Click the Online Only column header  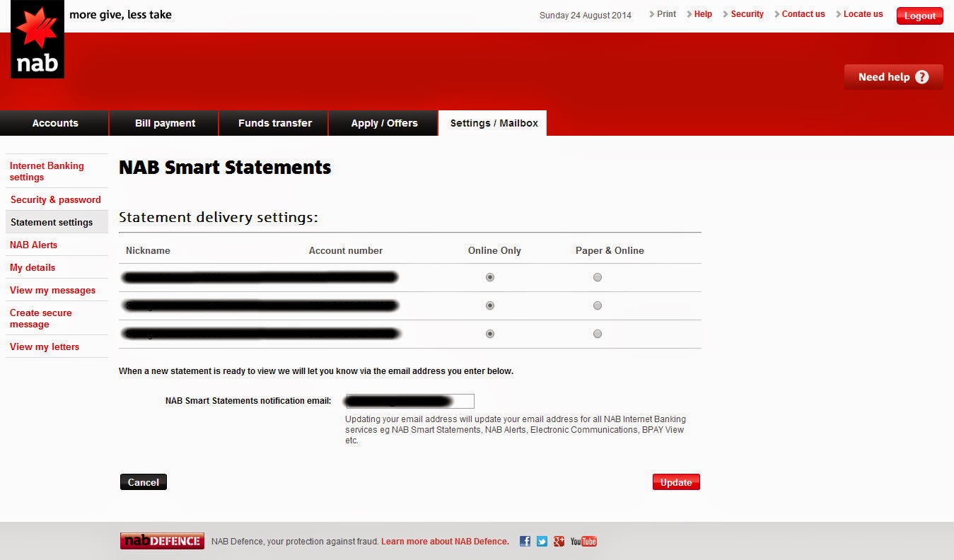[x=494, y=250]
